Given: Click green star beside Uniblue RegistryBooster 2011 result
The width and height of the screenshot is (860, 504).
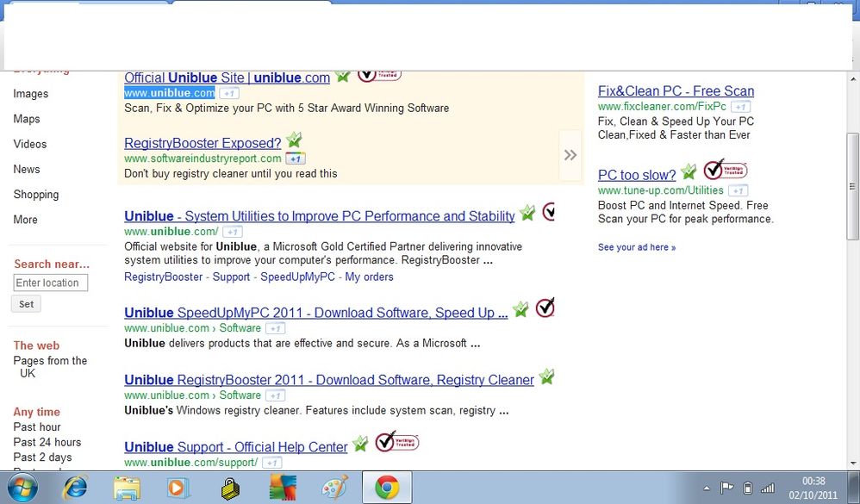Looking at the screenshot, I should [546, 376].
